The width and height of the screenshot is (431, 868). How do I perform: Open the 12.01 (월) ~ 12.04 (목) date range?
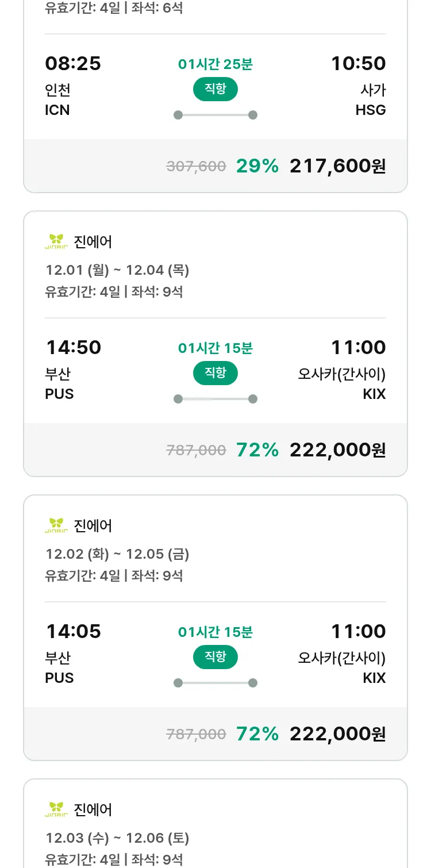(117, 270)
